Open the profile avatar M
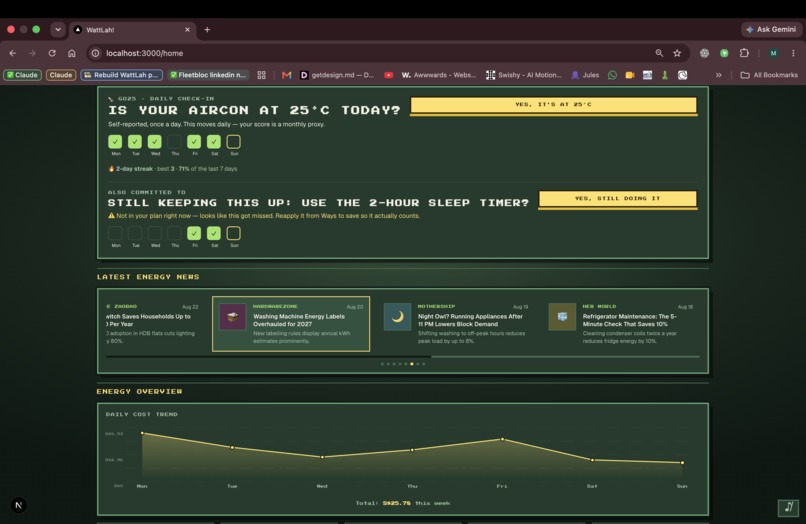 773,53
